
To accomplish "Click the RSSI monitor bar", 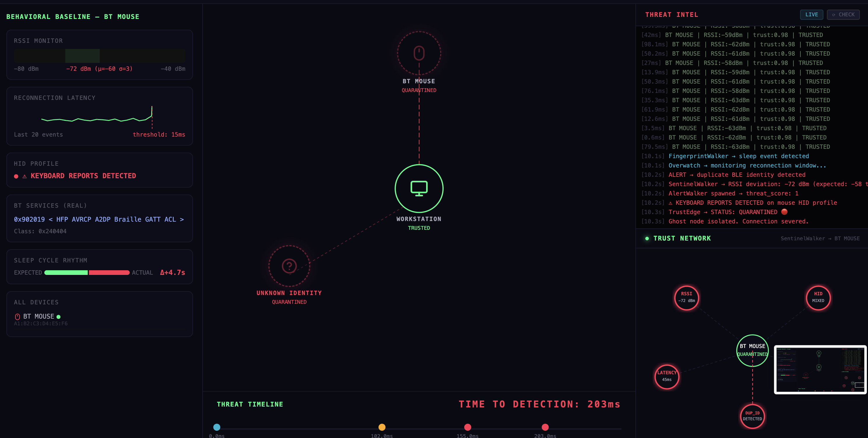I will (99, 56).
